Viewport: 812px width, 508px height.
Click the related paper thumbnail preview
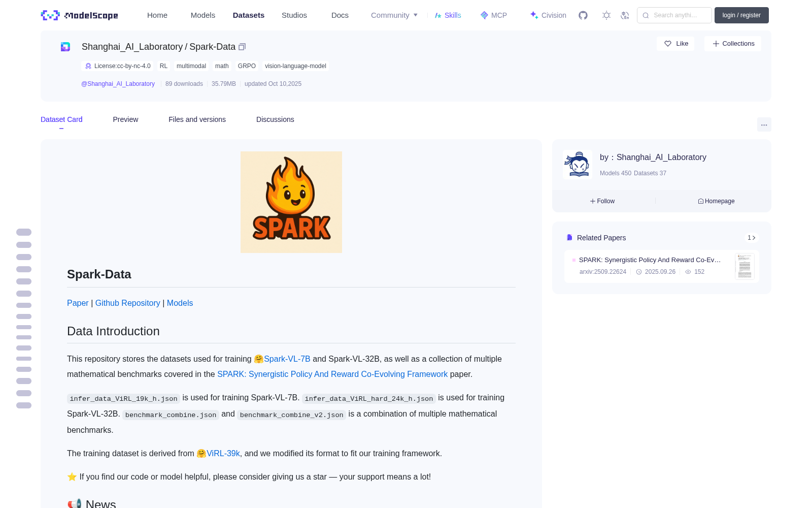[745, 266]
